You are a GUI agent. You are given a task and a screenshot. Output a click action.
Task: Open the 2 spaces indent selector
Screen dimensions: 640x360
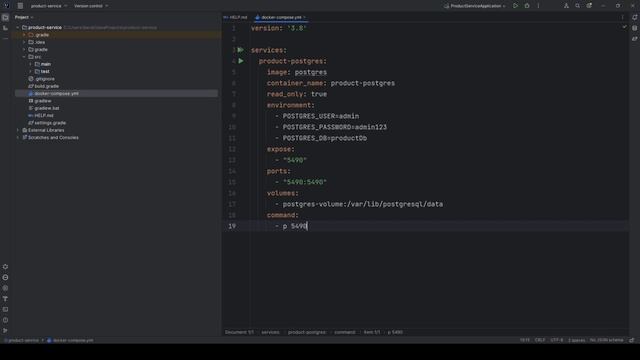[x=576, y=340]
